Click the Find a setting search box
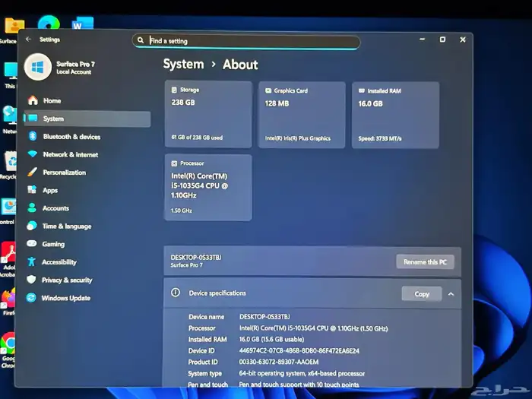 pos(246,41)
